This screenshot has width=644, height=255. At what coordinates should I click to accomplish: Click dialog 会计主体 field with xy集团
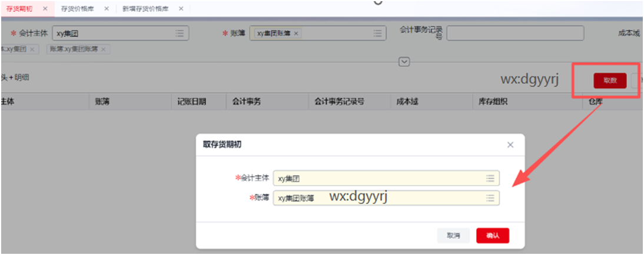coord(386,179)
